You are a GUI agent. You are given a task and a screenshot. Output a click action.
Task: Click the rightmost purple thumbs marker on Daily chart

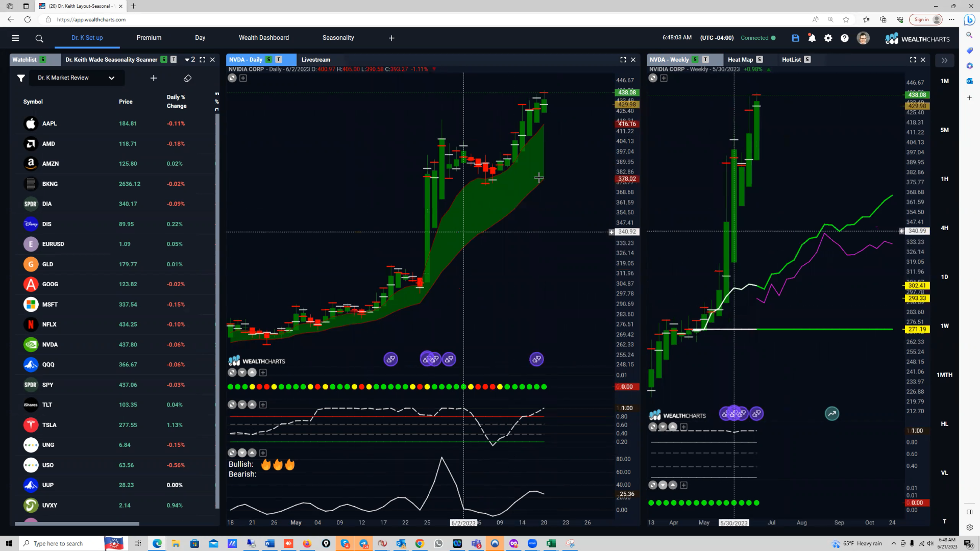coord(536,359)
